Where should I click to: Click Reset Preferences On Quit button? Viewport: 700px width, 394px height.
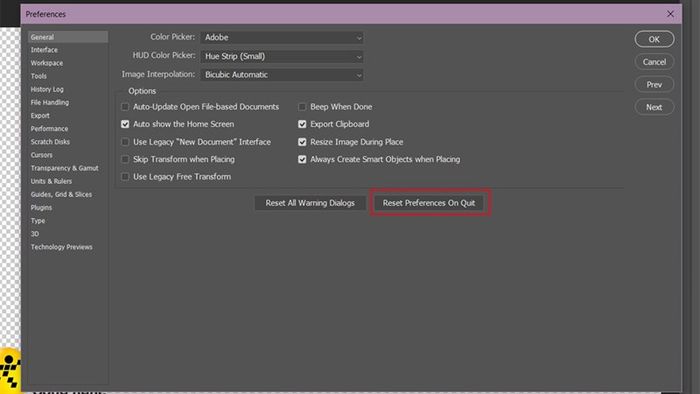click(x=429, y=203)
